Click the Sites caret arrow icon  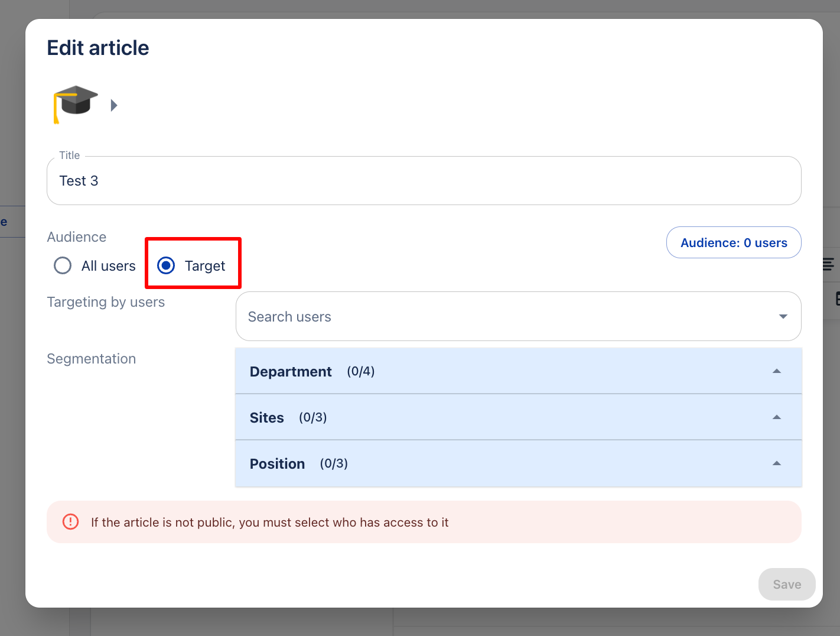pyautogui.click(x=777, y=417)
